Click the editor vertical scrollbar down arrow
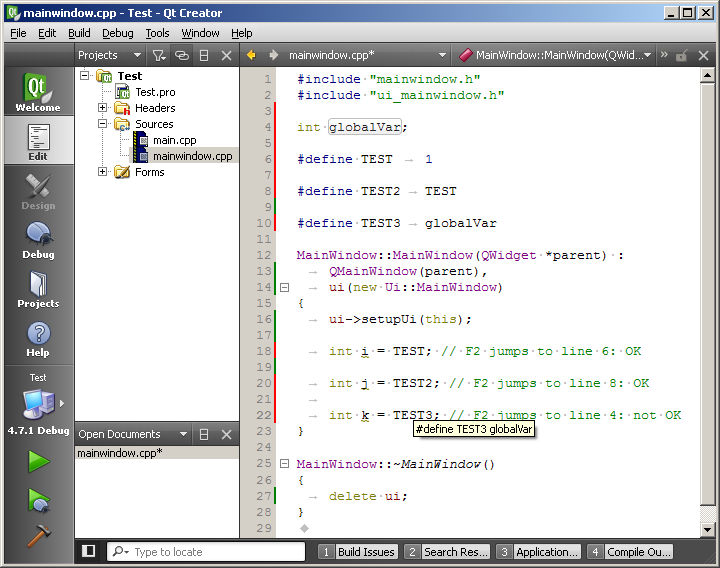720x568 pixels. [x=707, y=529]
